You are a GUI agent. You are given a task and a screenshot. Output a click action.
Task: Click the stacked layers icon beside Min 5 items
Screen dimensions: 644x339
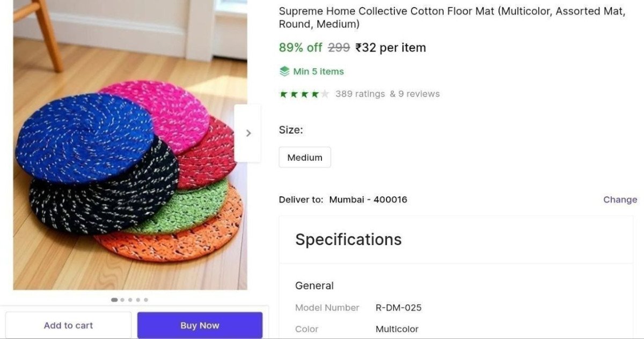[284, 71]
